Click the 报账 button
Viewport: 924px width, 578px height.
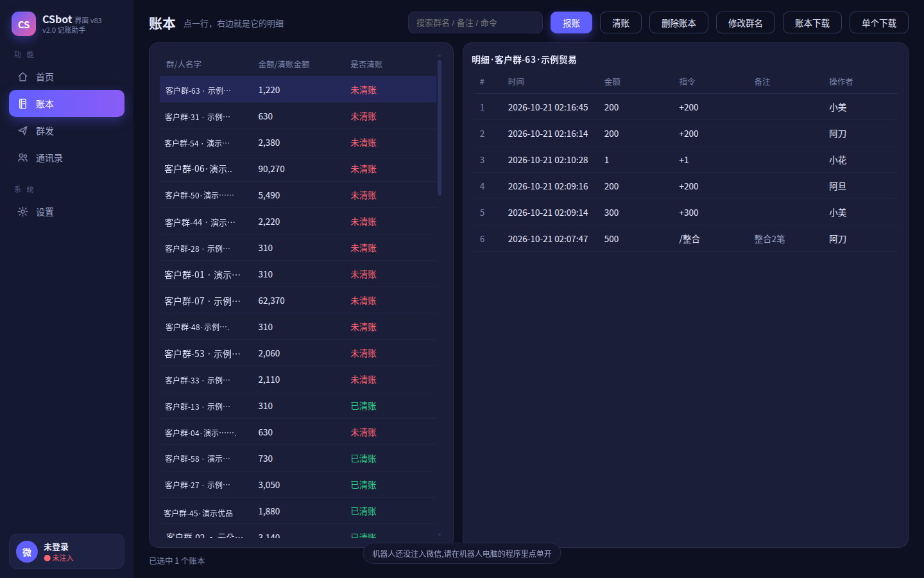[x=571, y=22]
